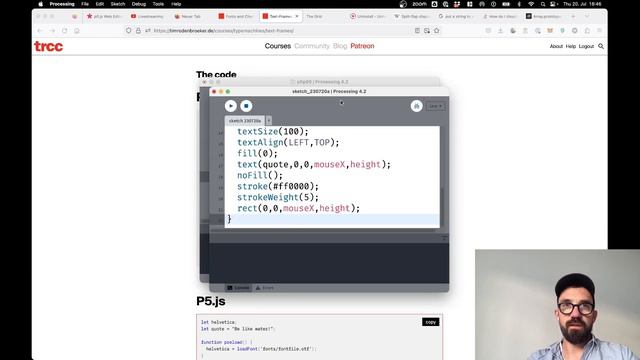This screenshot has height=360, width=640.
Task: Open macOS Spotlight search icon
Action: pyautogui.click(x=542, y=4)
